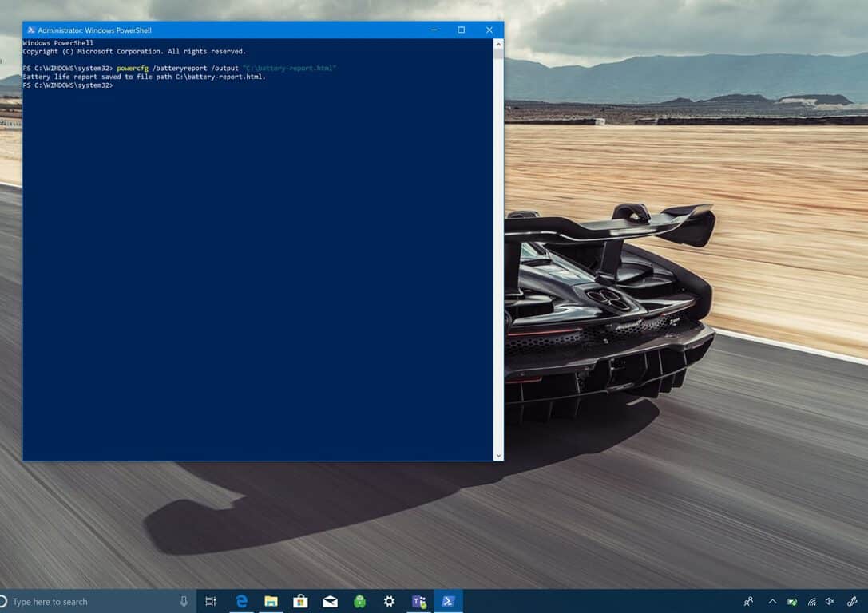
Task: Select the PowerShell taskbar icon
Action: (x=448, y=601)
